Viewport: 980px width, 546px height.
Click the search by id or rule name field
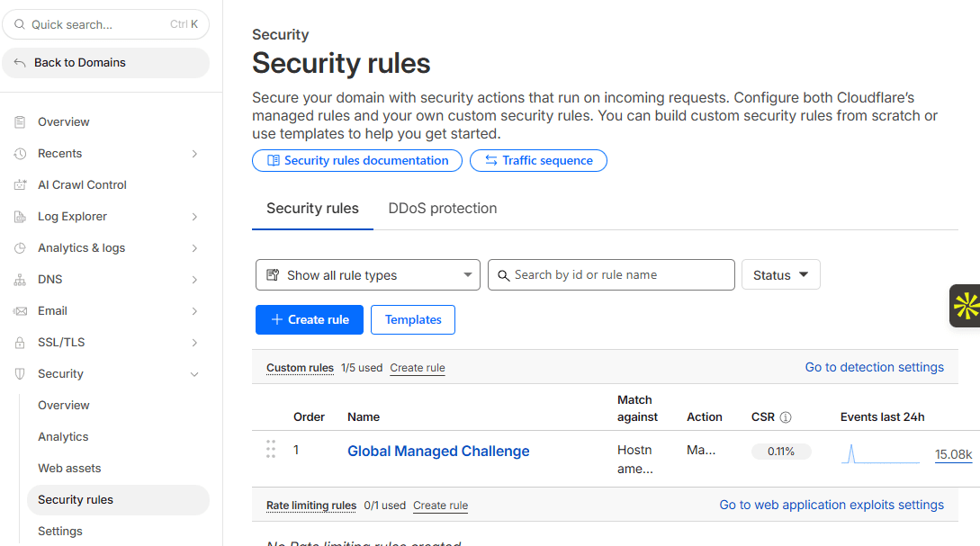point(611,274)
